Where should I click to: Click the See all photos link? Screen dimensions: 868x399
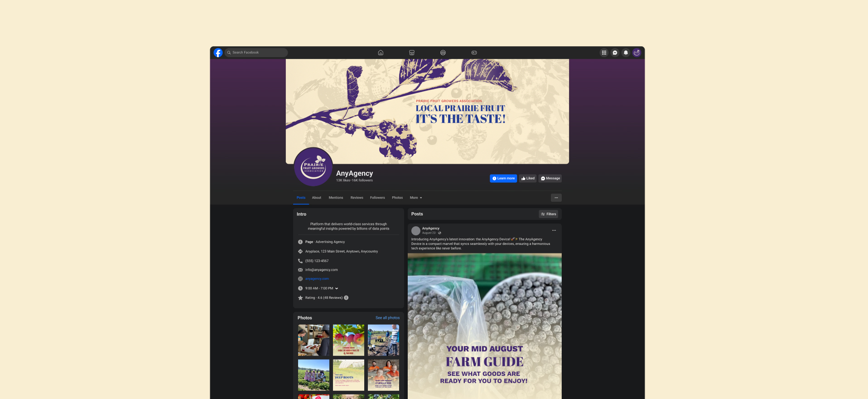pos(388,318)
